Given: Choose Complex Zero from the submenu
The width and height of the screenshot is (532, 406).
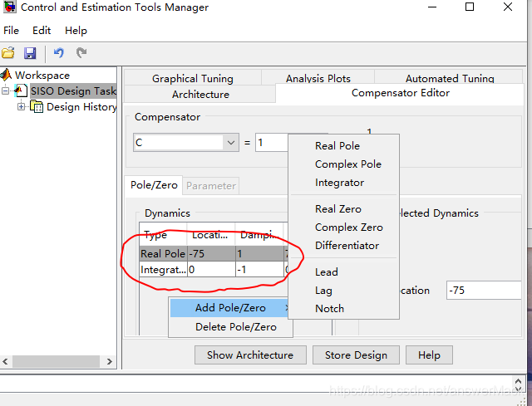Looking at the screenshot, I should 343,227.
